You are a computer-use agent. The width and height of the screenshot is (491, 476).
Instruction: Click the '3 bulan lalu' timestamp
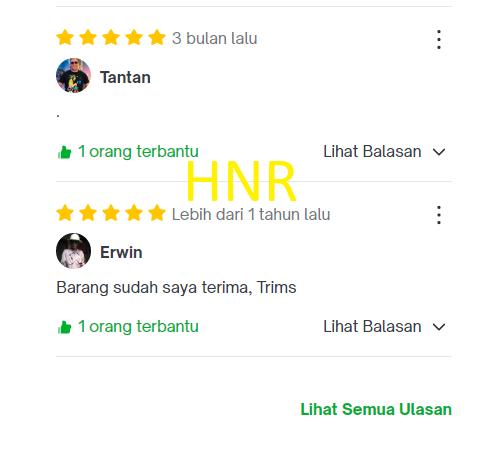point(215,38)
